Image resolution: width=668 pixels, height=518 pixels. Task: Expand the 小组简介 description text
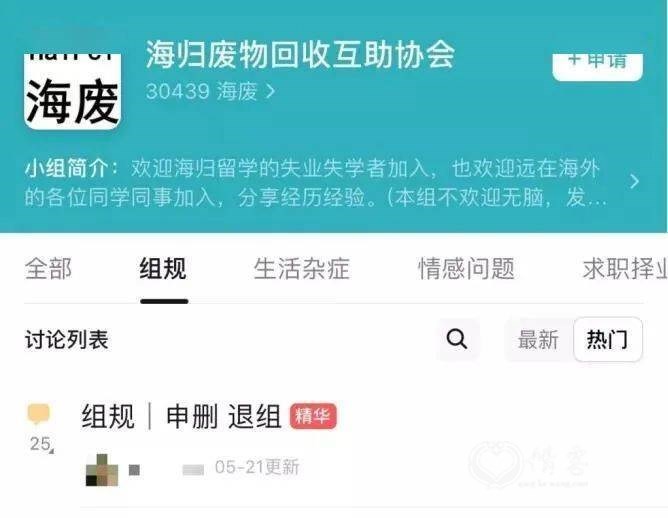(316, 183)
